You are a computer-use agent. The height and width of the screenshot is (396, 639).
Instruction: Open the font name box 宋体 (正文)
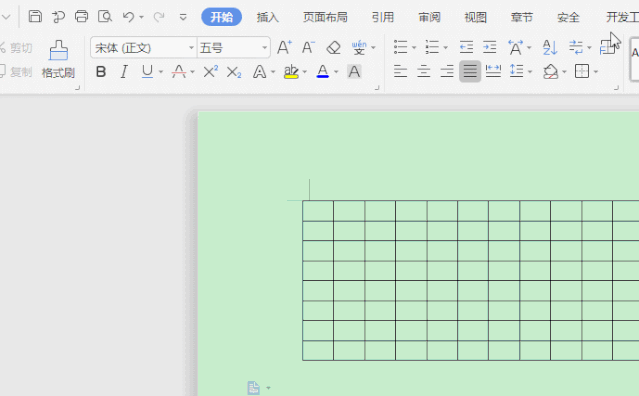(144, 48)
